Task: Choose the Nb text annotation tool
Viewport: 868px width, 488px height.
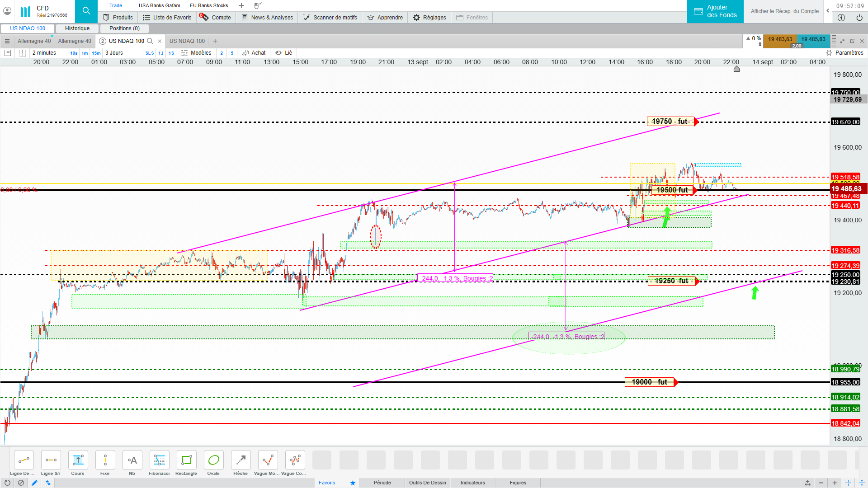Action: (132, 460)
